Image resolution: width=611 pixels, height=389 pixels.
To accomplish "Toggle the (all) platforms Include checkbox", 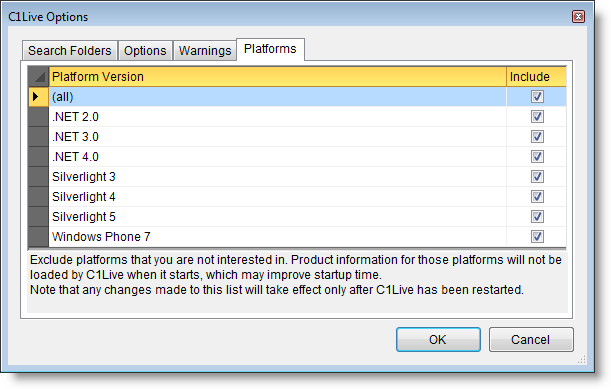I will point(537,97).
